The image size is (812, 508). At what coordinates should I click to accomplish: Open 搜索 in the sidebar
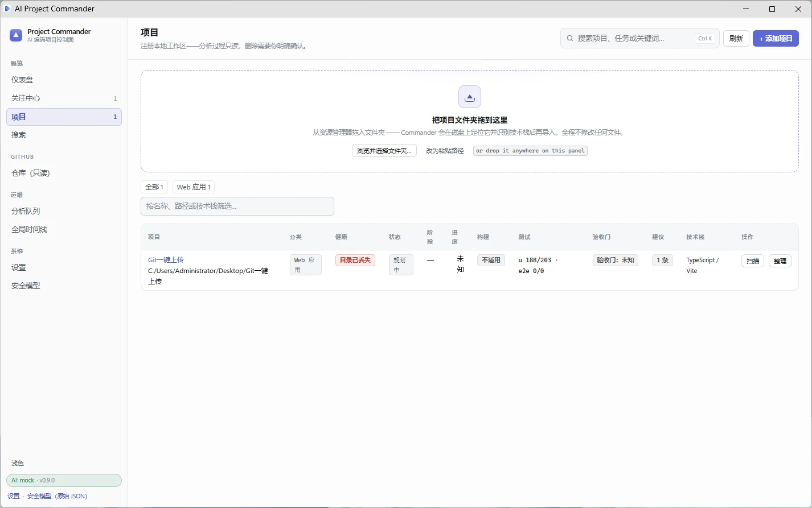[64, 135]
